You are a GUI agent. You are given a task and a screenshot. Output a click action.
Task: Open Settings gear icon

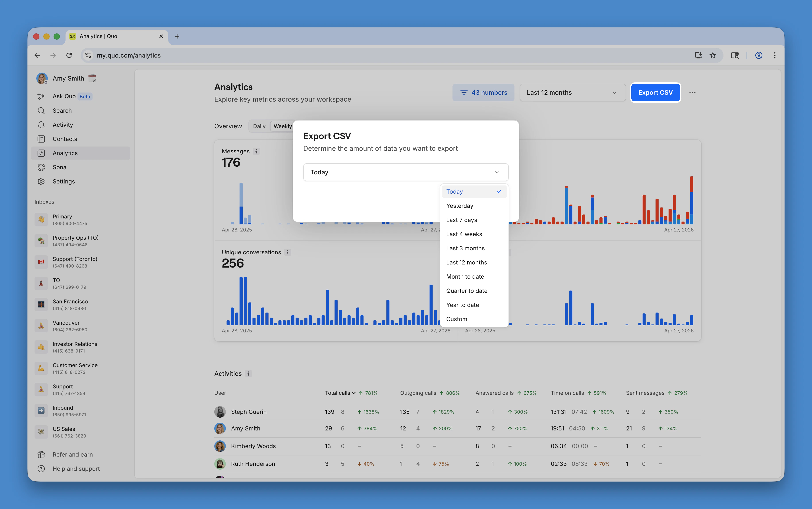click(41, 181)
